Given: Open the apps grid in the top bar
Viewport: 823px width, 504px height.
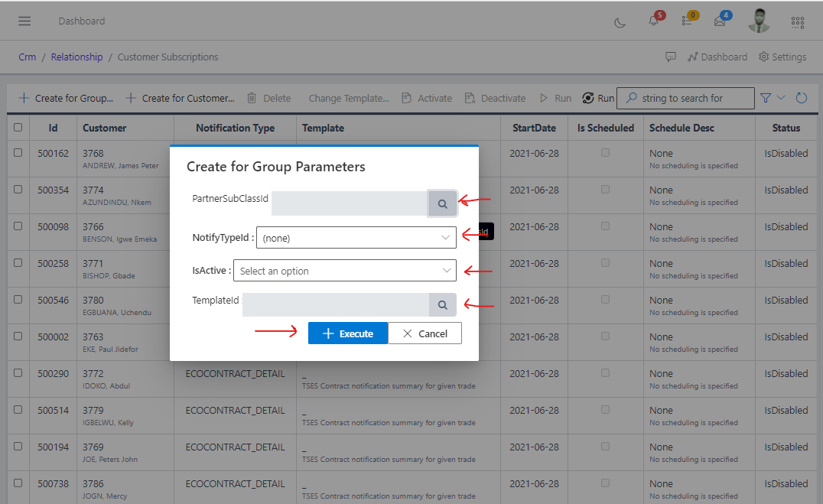Looking at the screenshot, I should click(798, 22).
